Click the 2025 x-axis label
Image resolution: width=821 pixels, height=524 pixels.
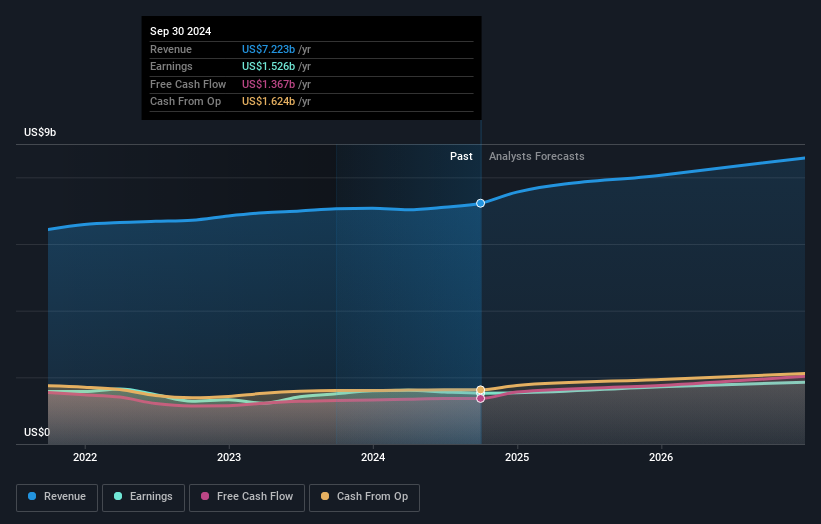pos(517,457)
